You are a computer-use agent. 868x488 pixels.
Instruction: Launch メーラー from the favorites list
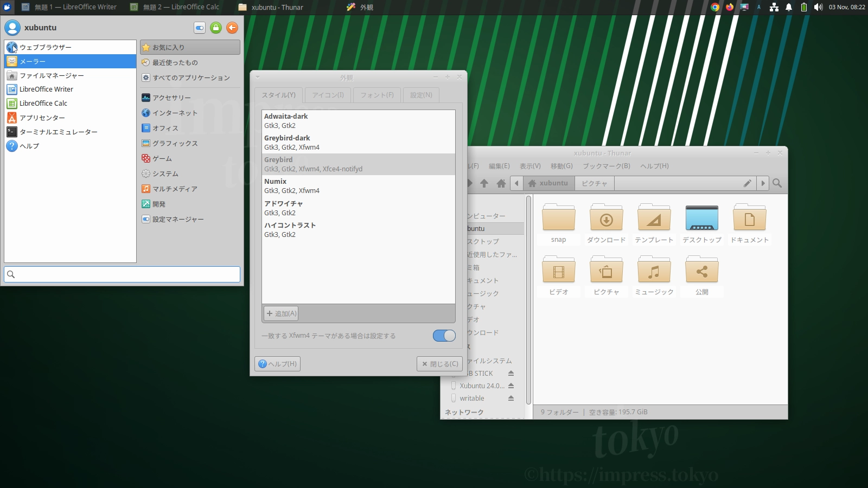pos(70,61)
